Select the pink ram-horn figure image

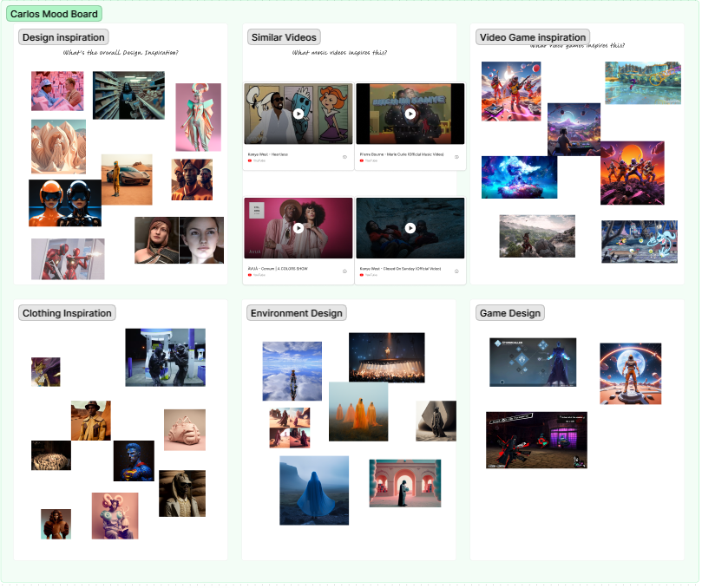(x=115, y=516)
